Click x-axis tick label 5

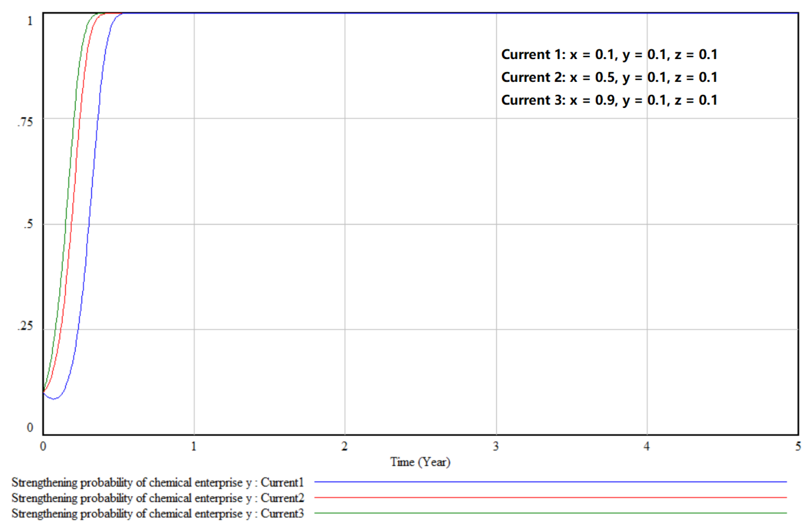pyautogui.click(x=798, y=446)
